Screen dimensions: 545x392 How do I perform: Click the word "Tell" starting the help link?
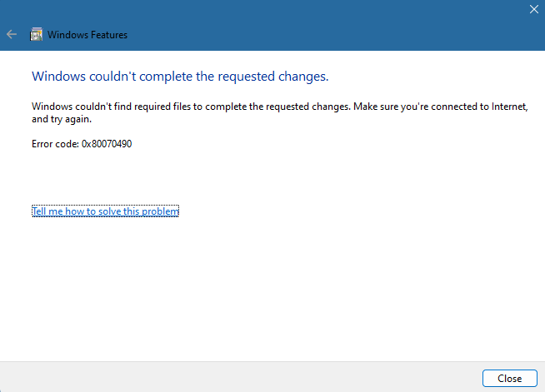[40, 211]
